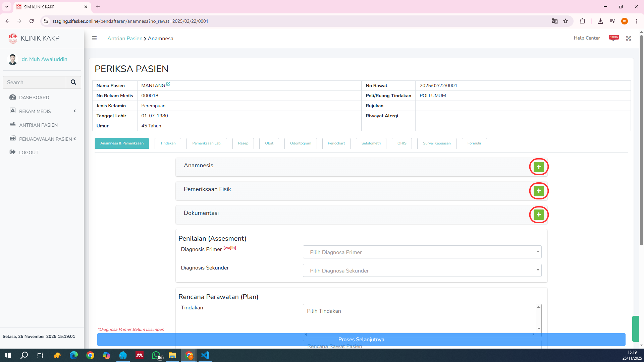Expand the Anamnesis section plus button
The image size is (644, 362).
click(x=539, y=167)
